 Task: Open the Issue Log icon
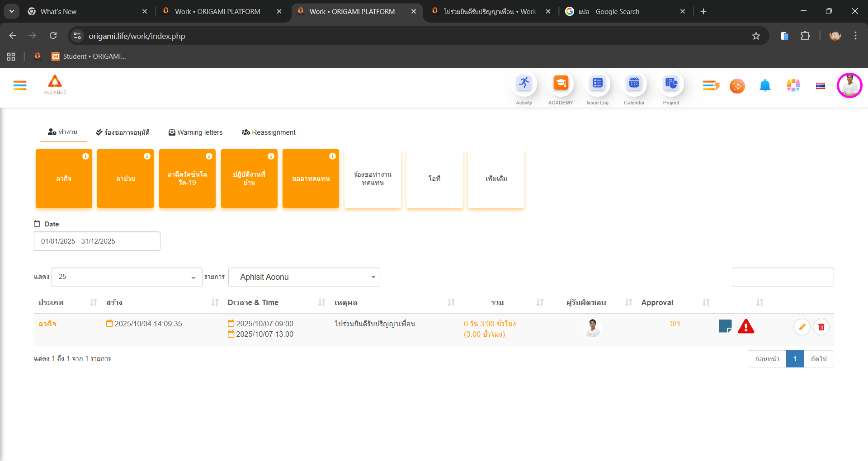coord(597,84)
